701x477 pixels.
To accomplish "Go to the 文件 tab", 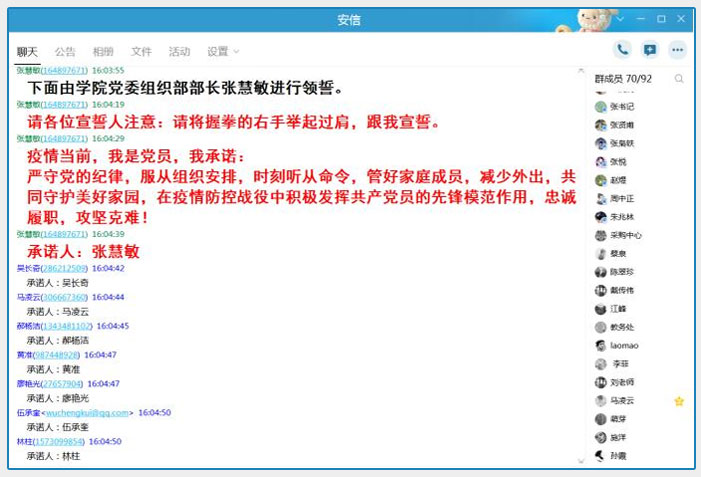I will (141, 52).
